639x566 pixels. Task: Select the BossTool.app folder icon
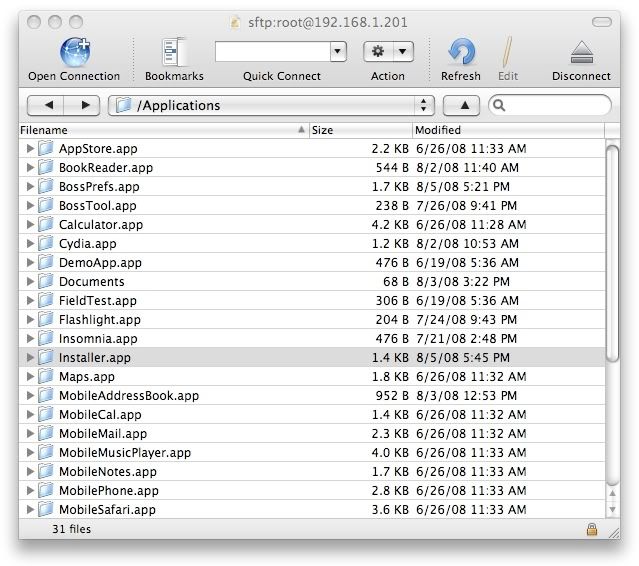pyautogui.click(x=46, y=205)
